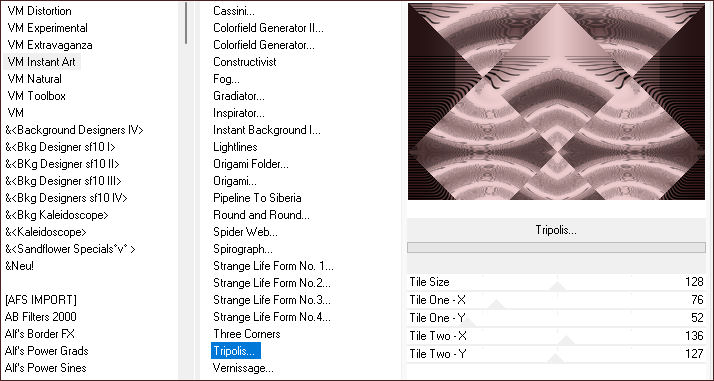Viewport: 714px width, 381px height.
Task: Adjust the Tile One - Y slider
Action: pyautogui.click(x=556, y=318)
